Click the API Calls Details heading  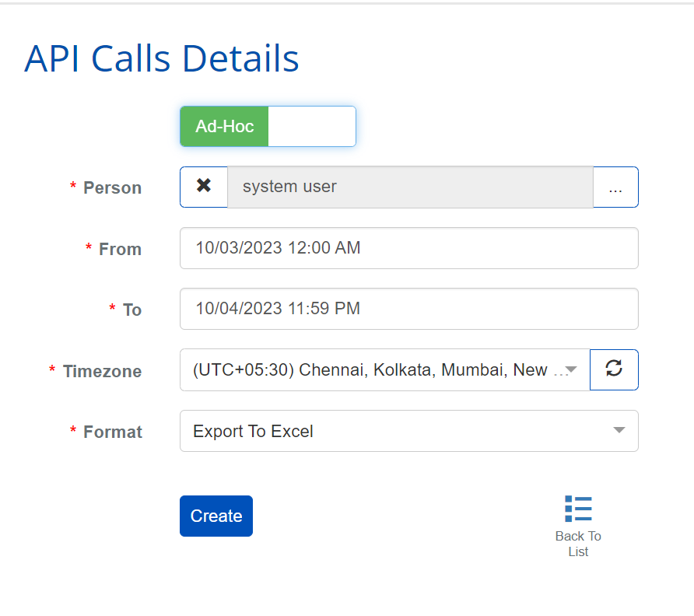click(162, 58)
